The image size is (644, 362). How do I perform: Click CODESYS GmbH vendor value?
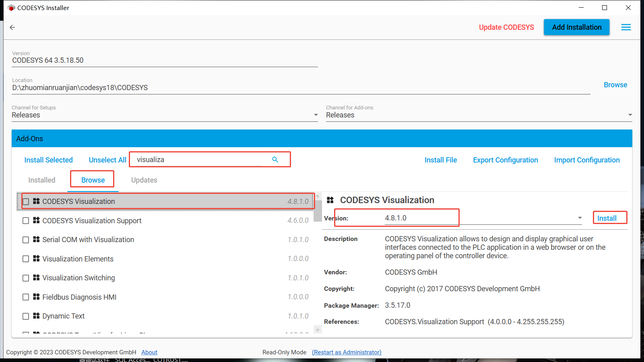(411, 272)
